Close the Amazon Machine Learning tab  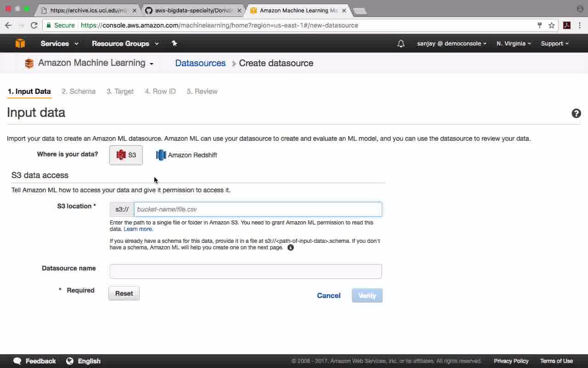tap(344, 11)
